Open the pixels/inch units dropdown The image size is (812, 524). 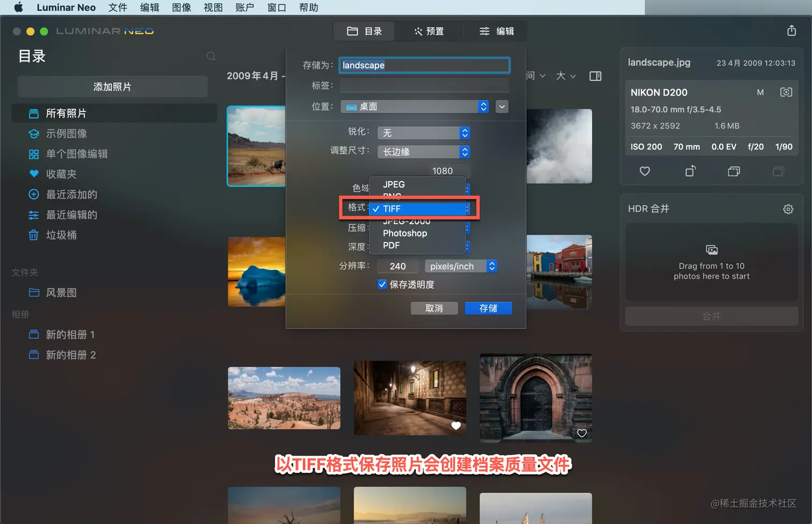pos(461,266)
